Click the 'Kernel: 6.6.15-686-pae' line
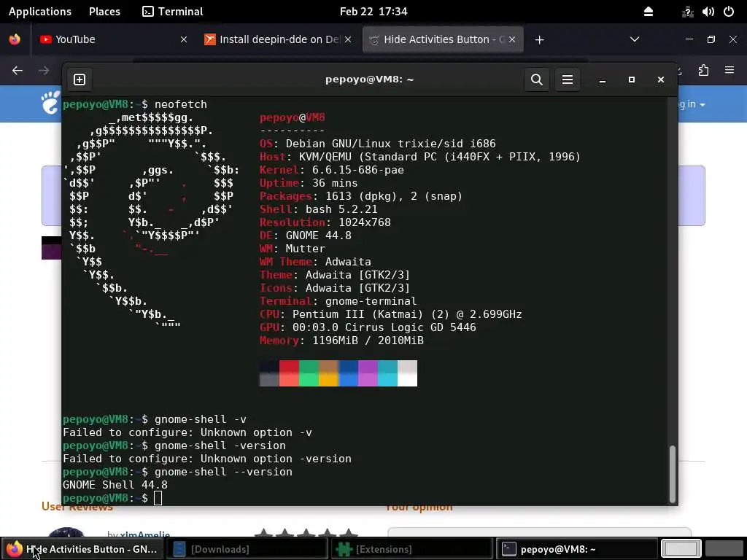This screenshot has width=747, height=560. pyautogui.click(x=332, y=170)
